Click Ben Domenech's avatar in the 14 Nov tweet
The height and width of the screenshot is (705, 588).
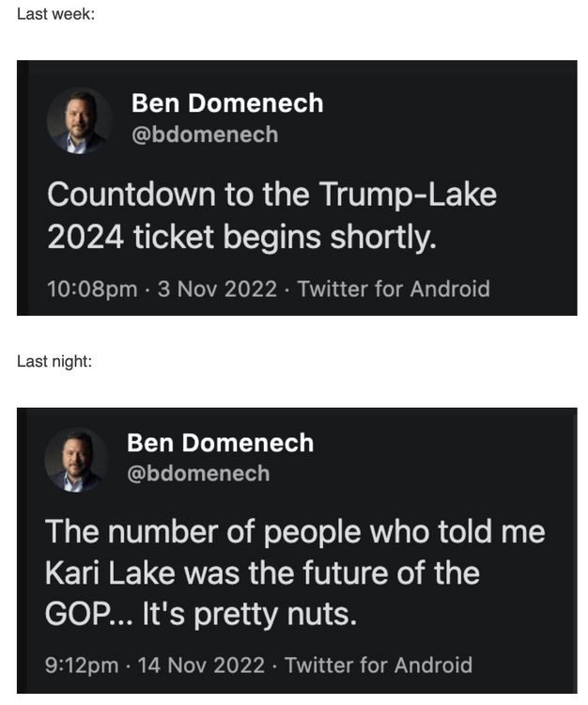pos(78,460)
